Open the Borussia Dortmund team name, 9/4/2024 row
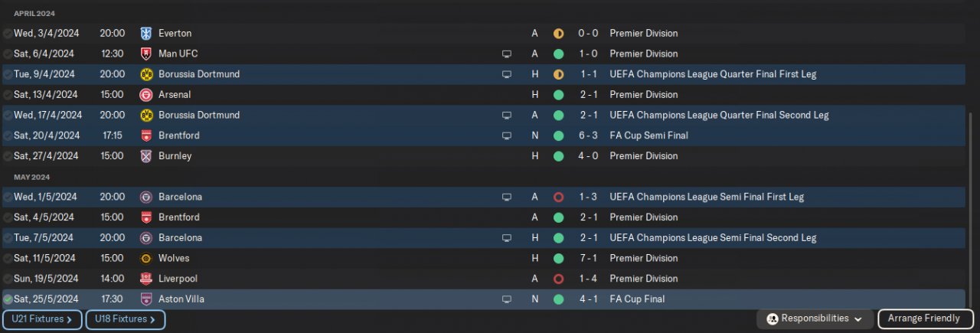980x333 pixels. (198, 74)
